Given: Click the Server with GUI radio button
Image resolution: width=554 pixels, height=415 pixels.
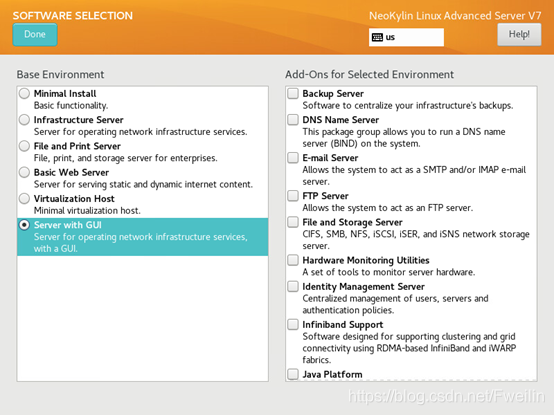Looking at the screenshot, I should (24, 225).
